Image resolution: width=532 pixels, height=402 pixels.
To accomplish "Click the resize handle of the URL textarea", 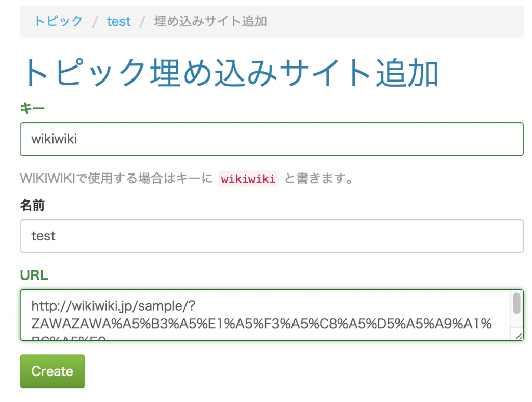I will [x=519, y=336].
